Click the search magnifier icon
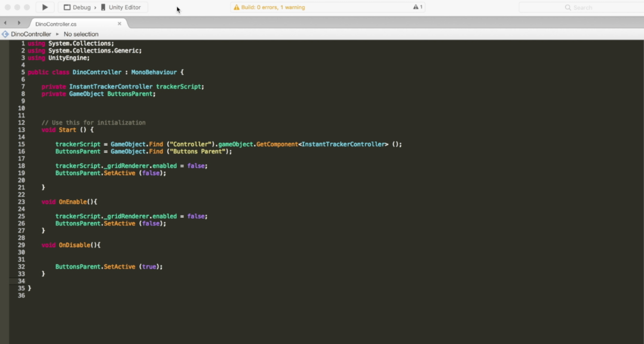 [x=568, y=8]
